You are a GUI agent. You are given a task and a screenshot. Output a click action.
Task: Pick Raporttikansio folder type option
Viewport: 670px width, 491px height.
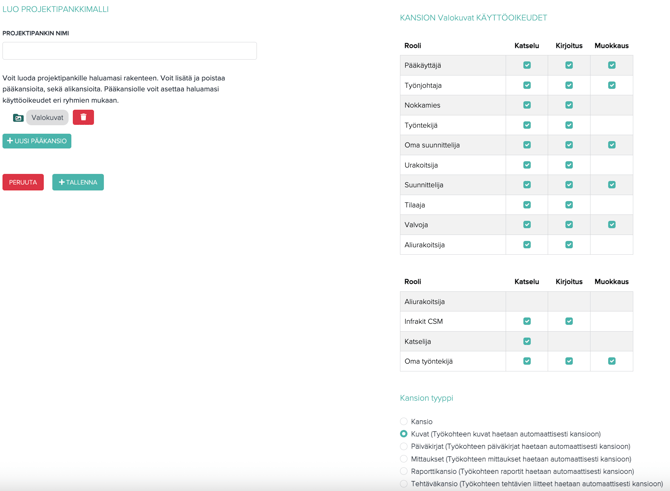(x=404, y=471)
